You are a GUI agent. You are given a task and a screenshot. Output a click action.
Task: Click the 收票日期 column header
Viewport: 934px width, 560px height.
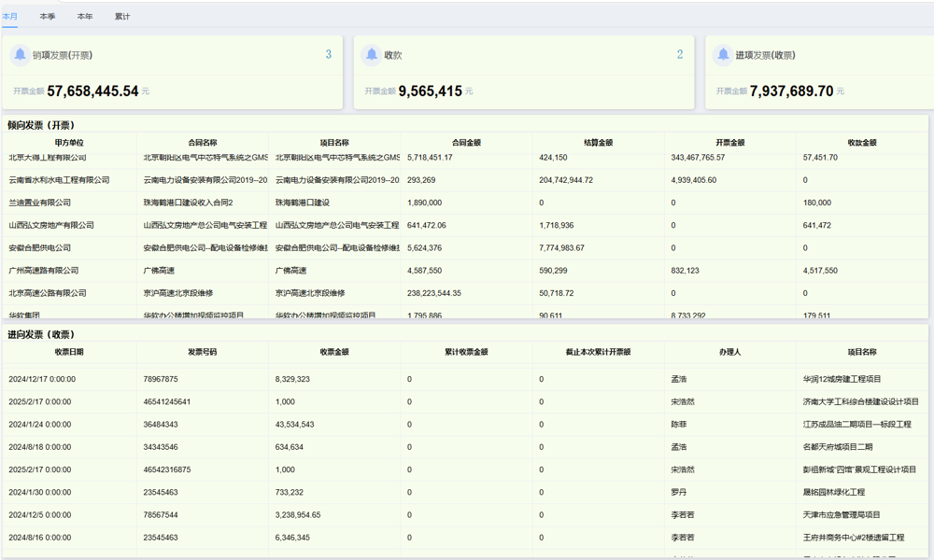coord(69,353)
